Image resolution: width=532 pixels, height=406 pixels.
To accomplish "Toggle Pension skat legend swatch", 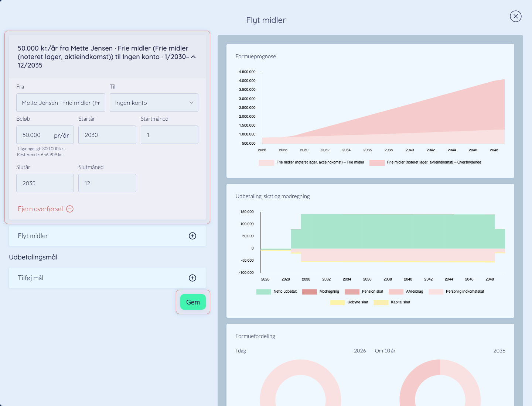I will click(352, 292).
